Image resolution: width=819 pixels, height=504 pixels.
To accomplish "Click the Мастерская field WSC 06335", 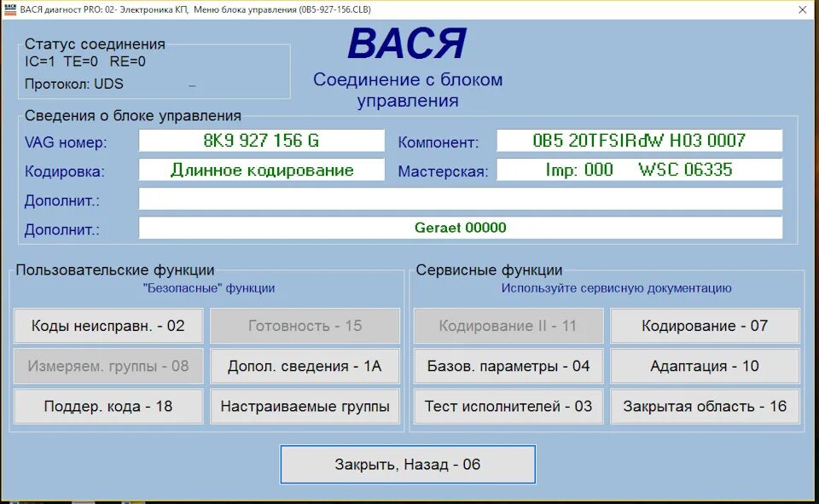I will click(x=639, y=170).
